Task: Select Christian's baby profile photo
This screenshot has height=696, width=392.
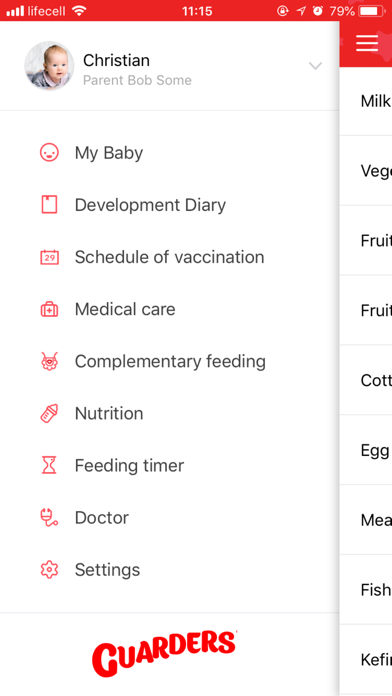Action: click(49, 66)
